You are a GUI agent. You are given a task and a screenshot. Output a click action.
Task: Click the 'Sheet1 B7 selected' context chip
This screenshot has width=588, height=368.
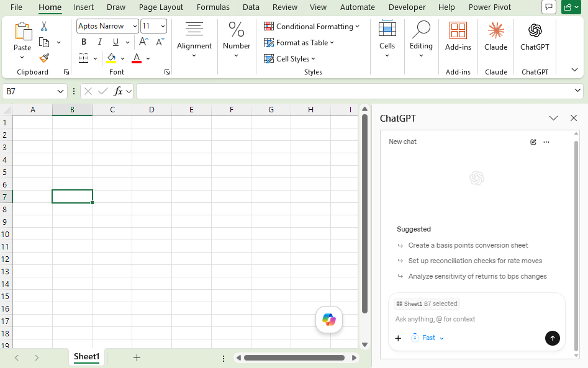point(427,304)
